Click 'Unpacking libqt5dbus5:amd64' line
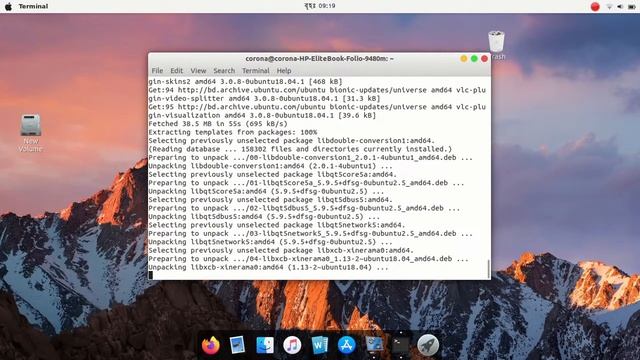640x360 pixels. coord(264,217)
